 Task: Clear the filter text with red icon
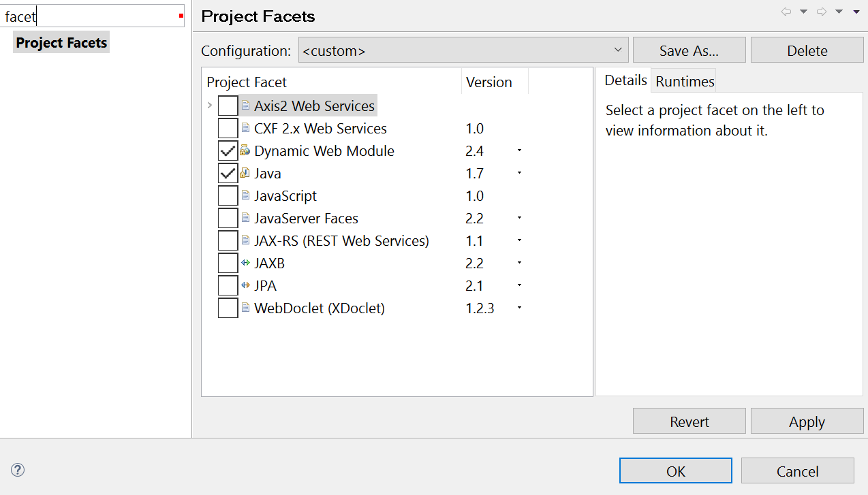[x=181, y=16]
